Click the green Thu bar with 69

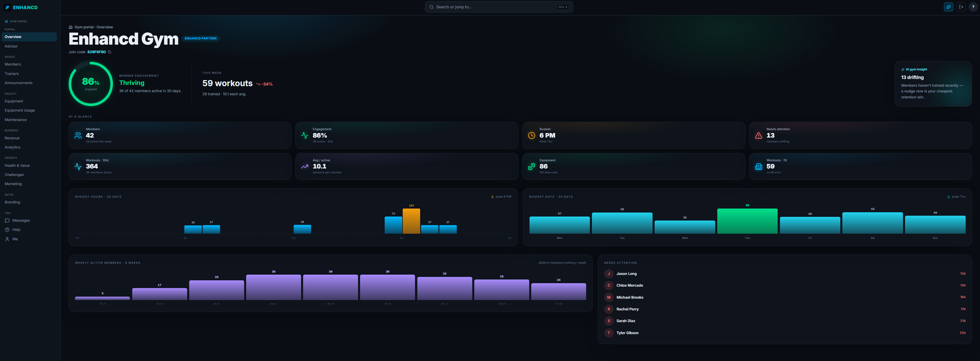(x=747, y=221)
